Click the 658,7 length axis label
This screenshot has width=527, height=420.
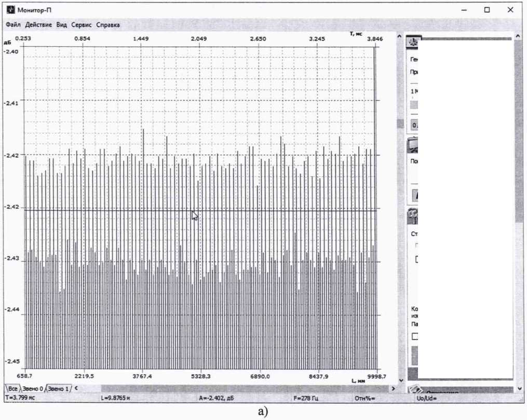click(24, 376)
